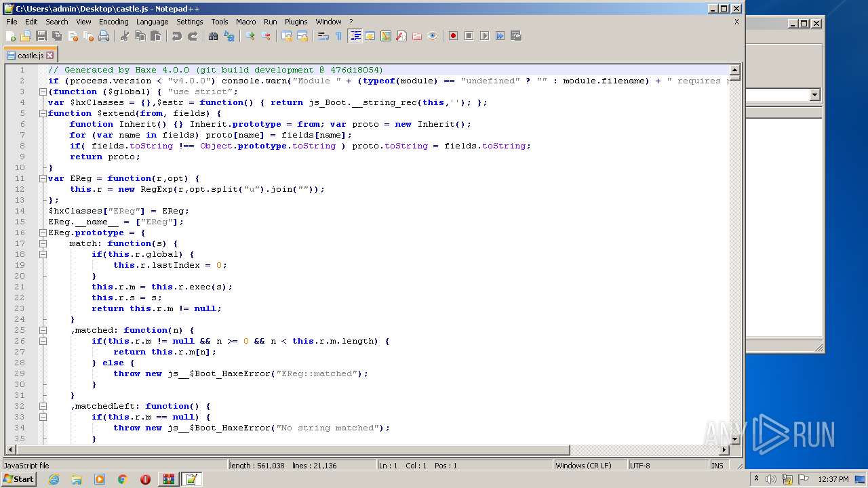Collapse EReg function fold at line 11

point(43,178)
